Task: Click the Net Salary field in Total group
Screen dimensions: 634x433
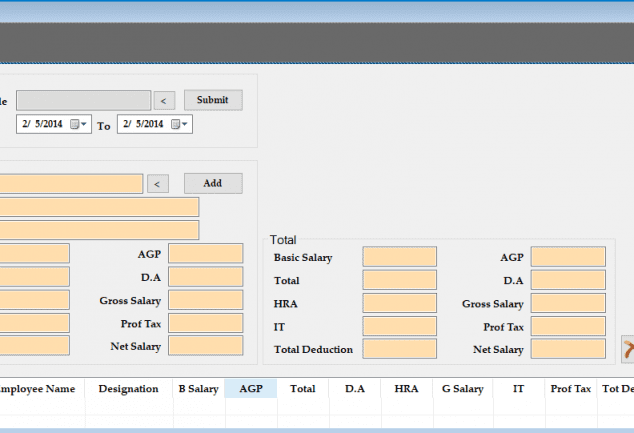Action: click(568, 349)
